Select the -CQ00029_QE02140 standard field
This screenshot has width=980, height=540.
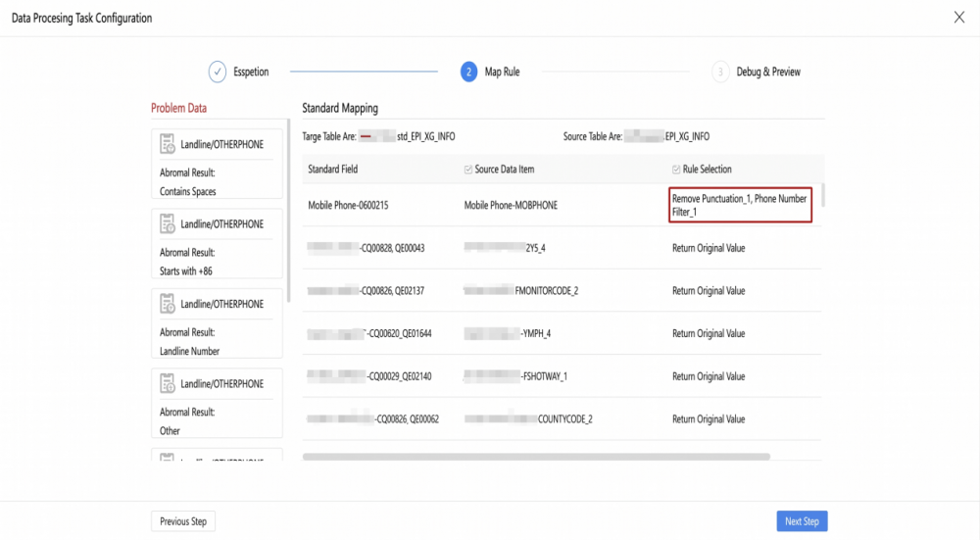pos(368,376)
